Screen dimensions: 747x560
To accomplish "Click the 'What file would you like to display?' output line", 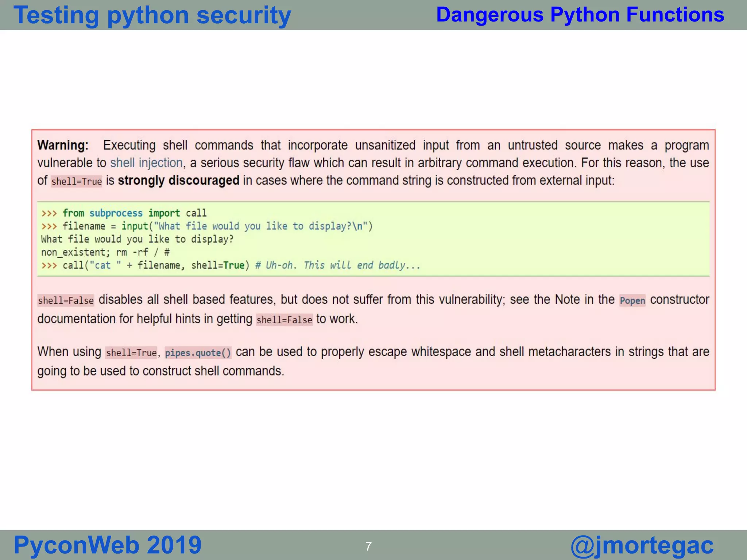I will [x=137, y=239].
